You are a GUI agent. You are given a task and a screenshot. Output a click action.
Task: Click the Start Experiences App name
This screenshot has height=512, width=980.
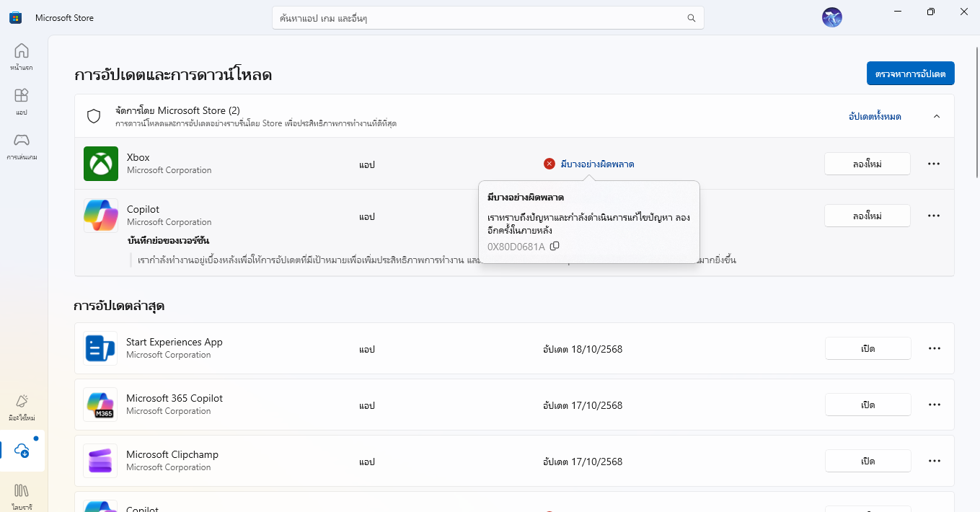[175, 342]
